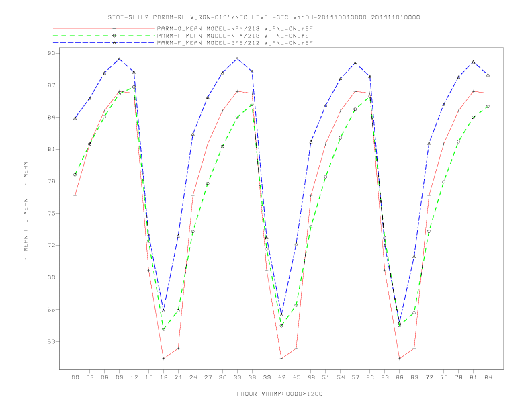This screenshot has height=411, width=532.
Task: Click x-axis forecast hour label 63
Action: (x=385, y=377)
